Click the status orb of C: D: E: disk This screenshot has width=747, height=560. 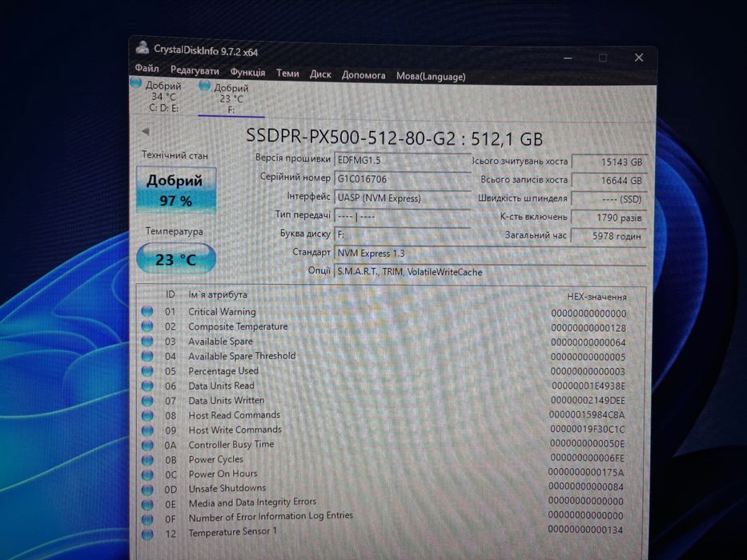[x=136, y=84]
